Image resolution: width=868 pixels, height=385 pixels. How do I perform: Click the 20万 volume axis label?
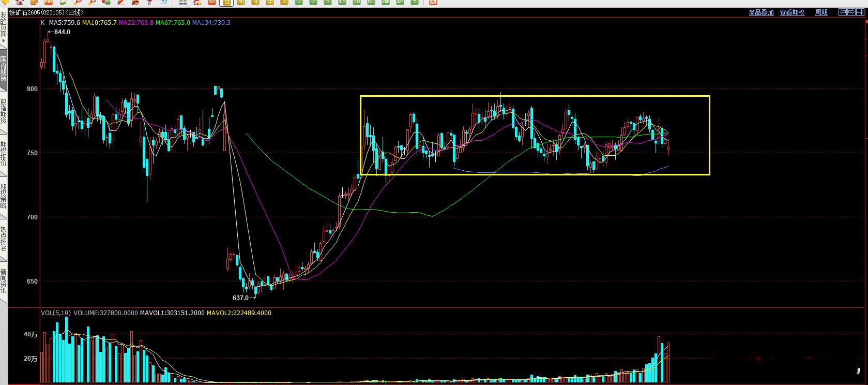31,359
